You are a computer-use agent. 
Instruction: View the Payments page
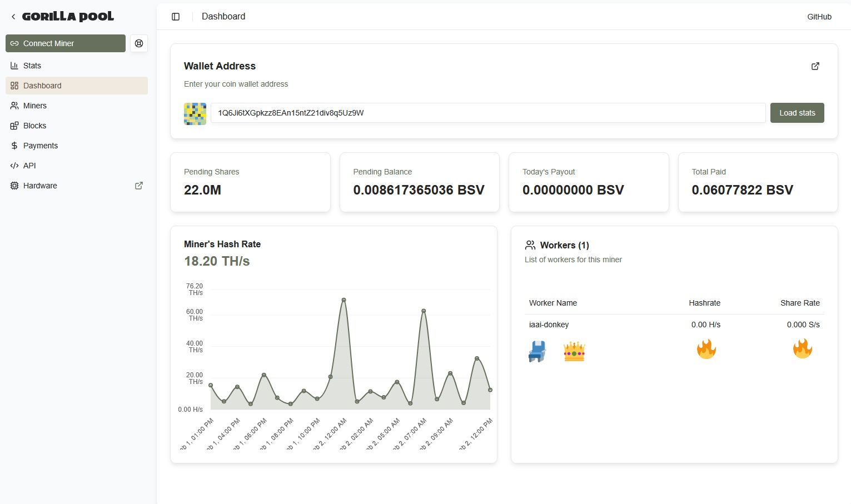pos(77,146)
